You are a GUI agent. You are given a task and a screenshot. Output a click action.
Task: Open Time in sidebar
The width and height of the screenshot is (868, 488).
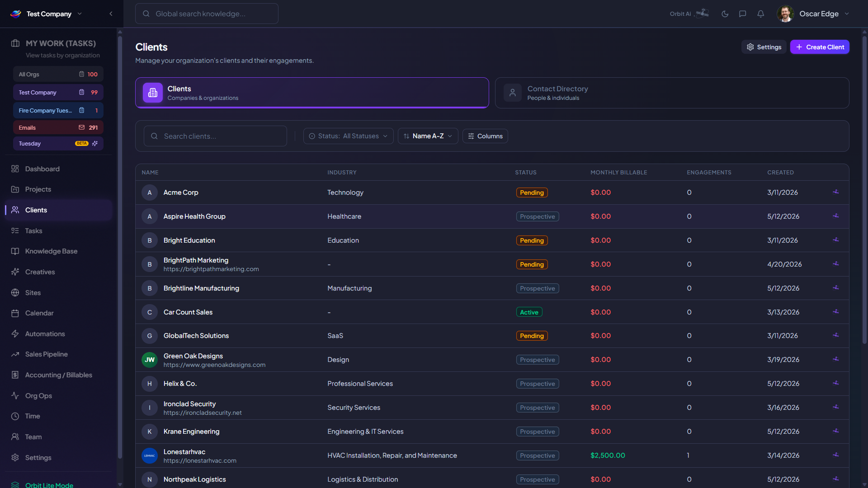[58, 416]
